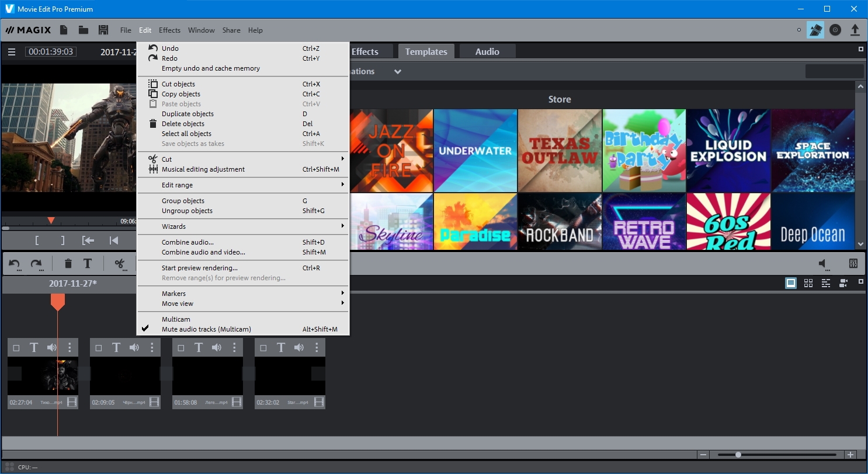This screenshot has width=868, height=474.
Task: Open more options dots on first clip
Action: tap(70, 348)
